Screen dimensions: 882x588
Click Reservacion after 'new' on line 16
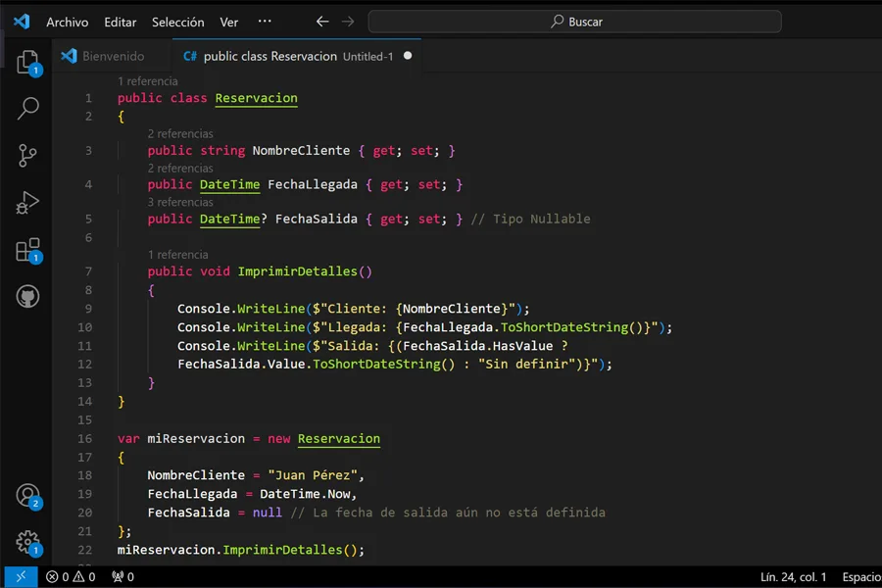click(x=339, y=438)
